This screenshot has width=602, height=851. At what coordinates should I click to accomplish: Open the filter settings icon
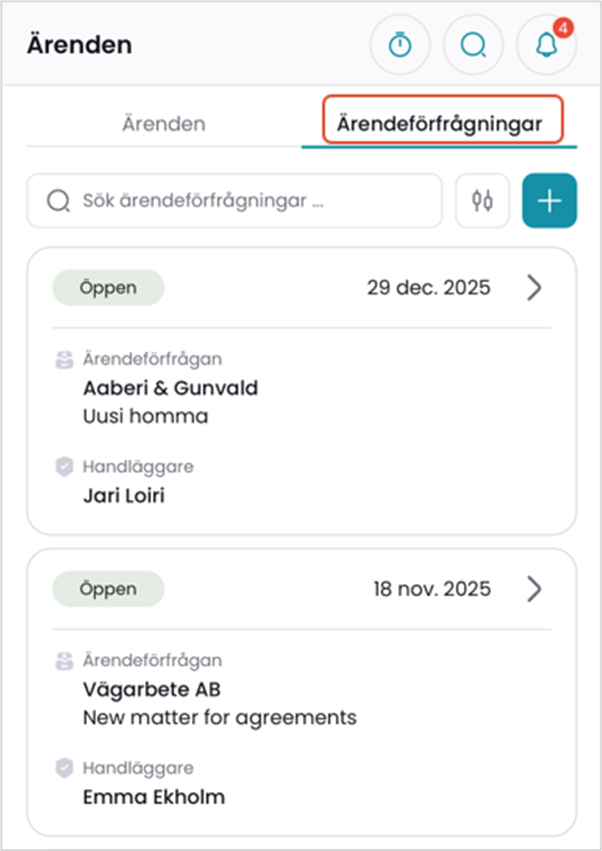pos(483,200)
